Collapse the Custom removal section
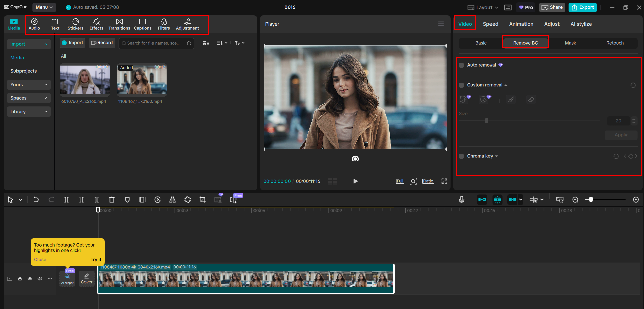 point(505,85)
